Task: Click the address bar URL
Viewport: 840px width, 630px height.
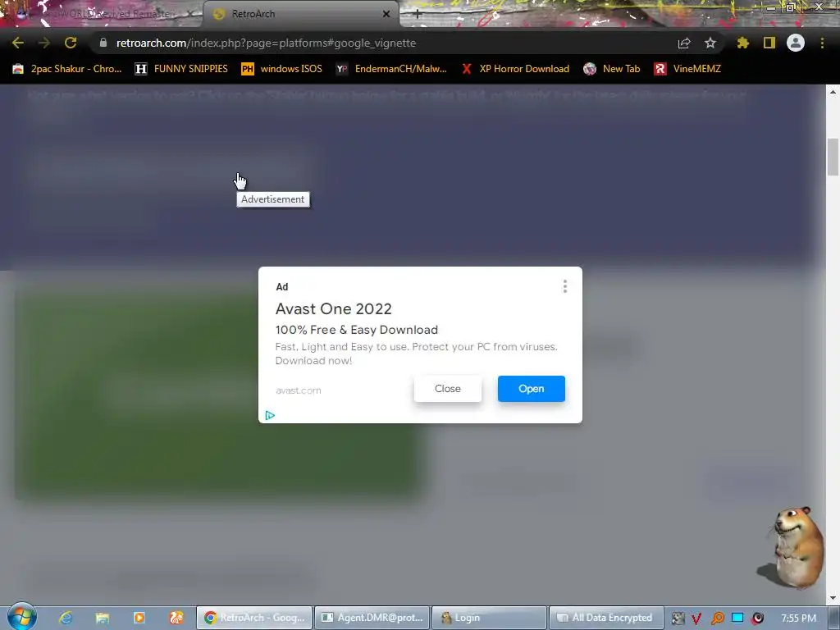Action: tap(266, 43)
